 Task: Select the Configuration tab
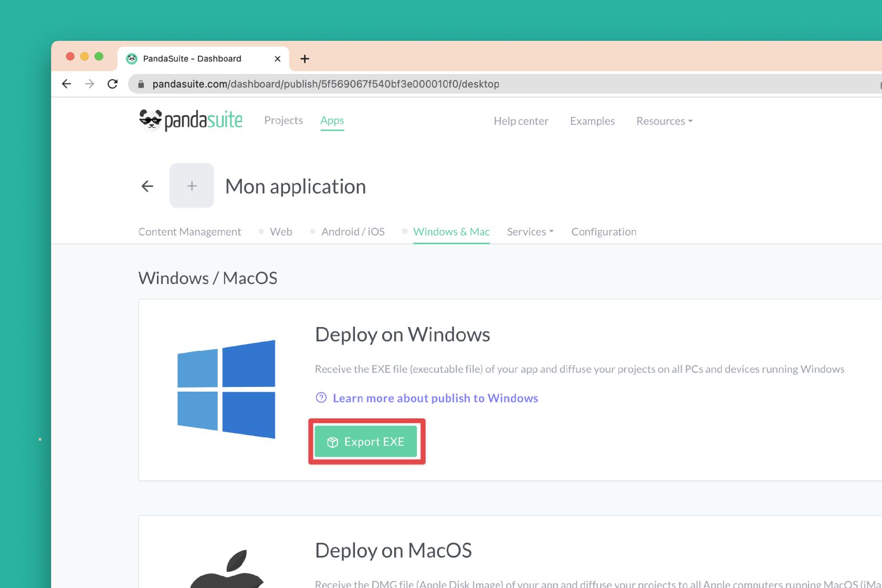coord(604,232)
